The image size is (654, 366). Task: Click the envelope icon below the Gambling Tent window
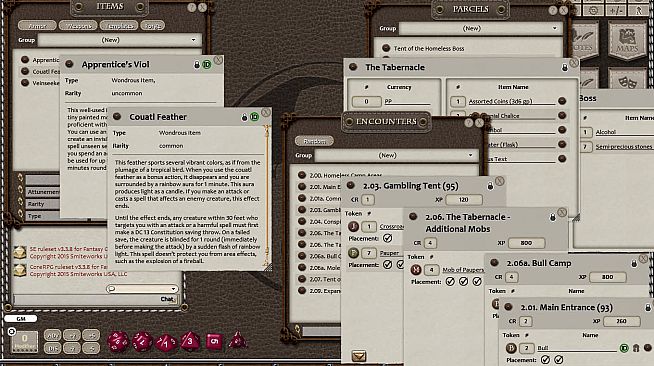pos(359,356)
